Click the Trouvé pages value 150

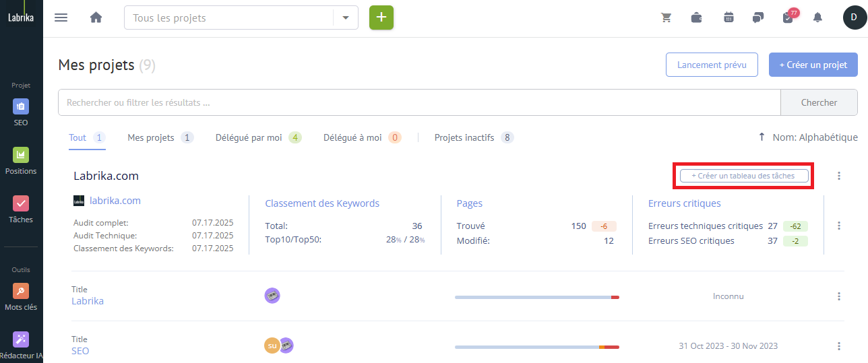pos(578,226)
